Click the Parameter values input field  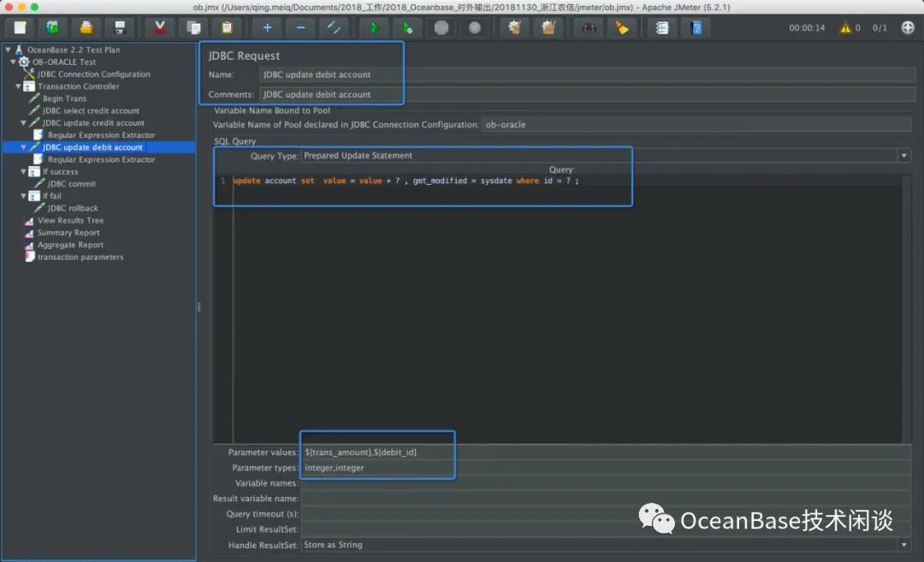point(599,452)
